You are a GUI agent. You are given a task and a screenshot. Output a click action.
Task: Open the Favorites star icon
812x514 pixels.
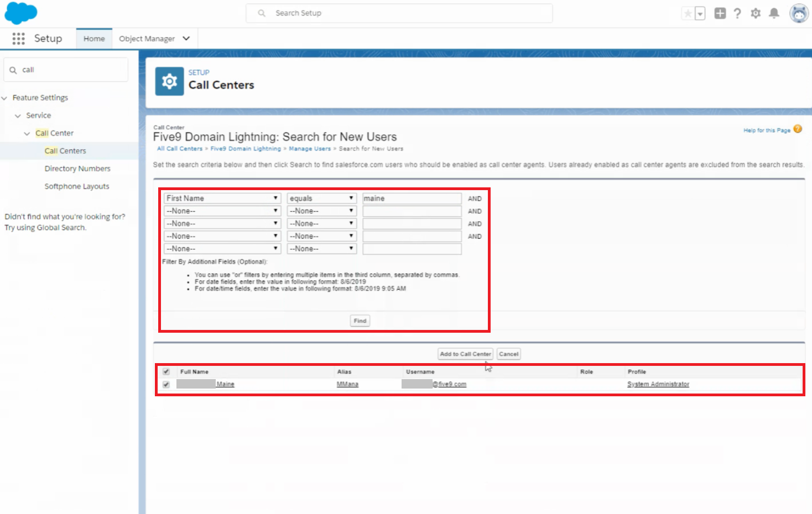coord(688,13)
